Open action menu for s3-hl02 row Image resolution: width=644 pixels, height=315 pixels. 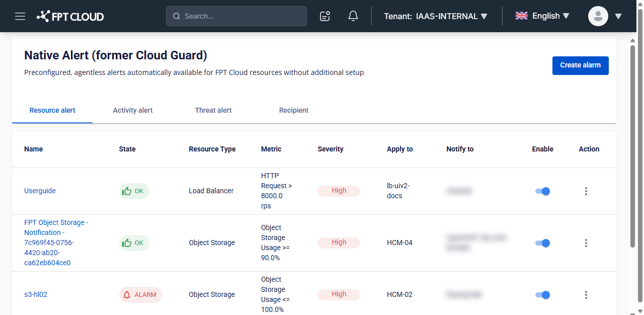click(586, 295)
